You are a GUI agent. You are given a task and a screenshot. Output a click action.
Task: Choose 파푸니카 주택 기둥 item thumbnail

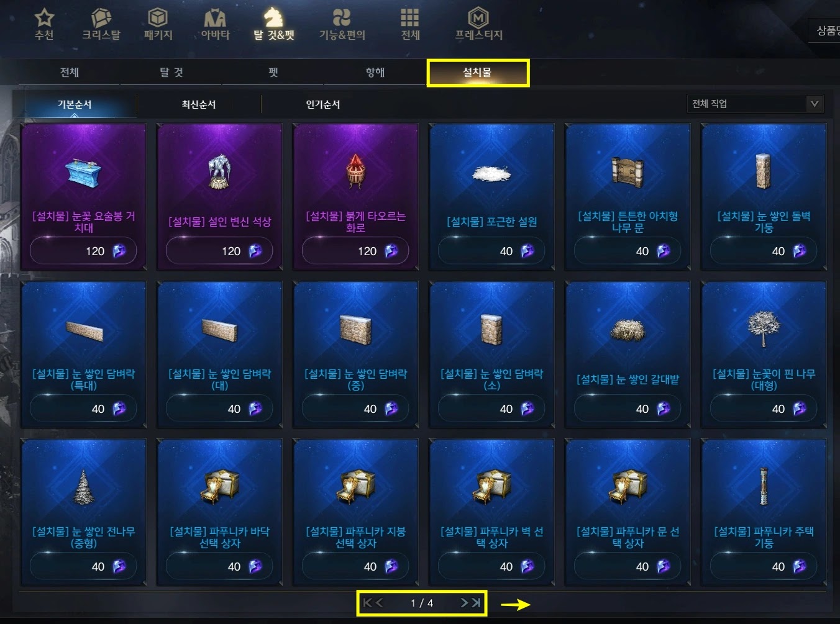point(764,486)
